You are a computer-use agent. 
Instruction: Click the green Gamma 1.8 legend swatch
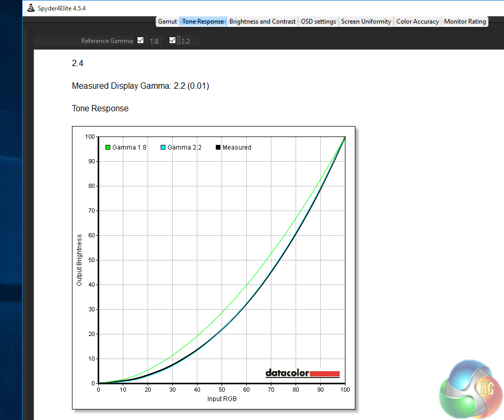108,147
